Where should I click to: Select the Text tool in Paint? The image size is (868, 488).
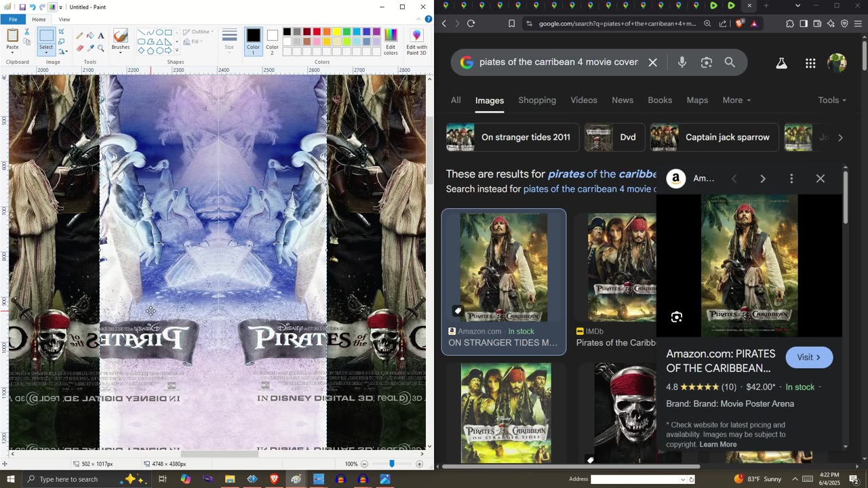click(101, 35)
